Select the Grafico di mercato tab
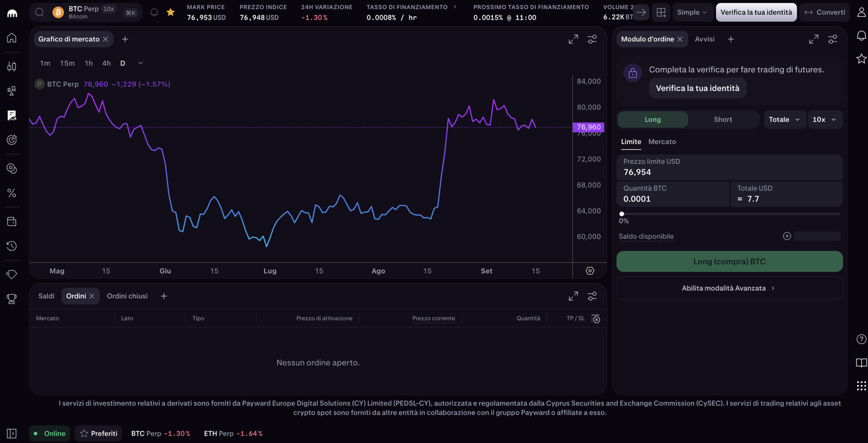The width and height of the screenshot is (868, 443). (69, 39)
